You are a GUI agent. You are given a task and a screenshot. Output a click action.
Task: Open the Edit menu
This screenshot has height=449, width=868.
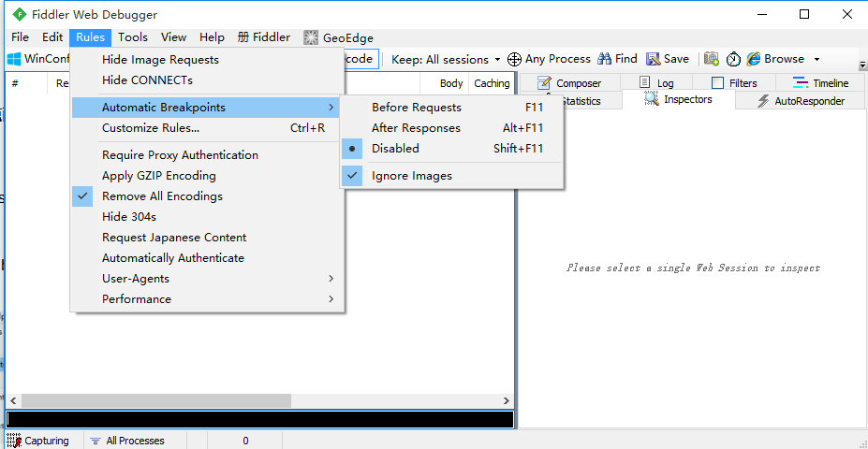tap(52, 37)
